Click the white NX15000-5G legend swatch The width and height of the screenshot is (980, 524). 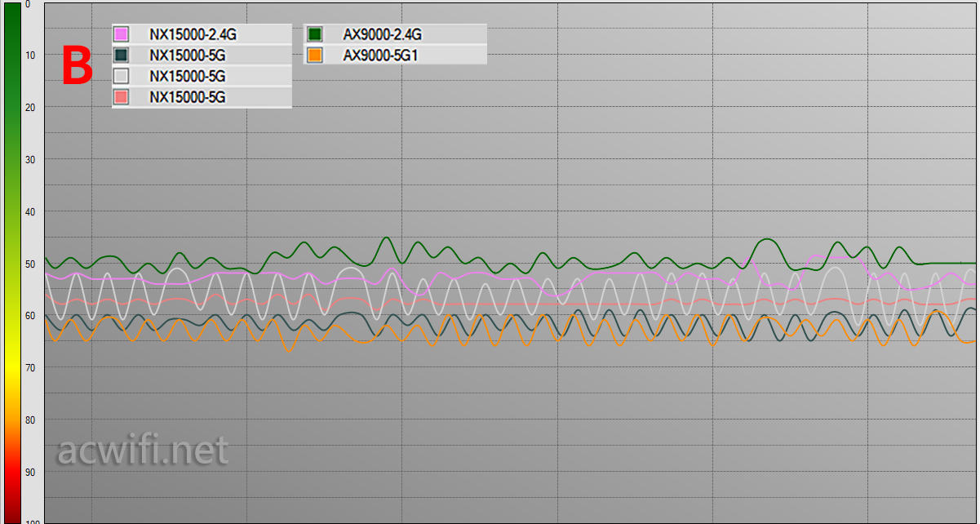pyautogui.click(x=122, y=76)
